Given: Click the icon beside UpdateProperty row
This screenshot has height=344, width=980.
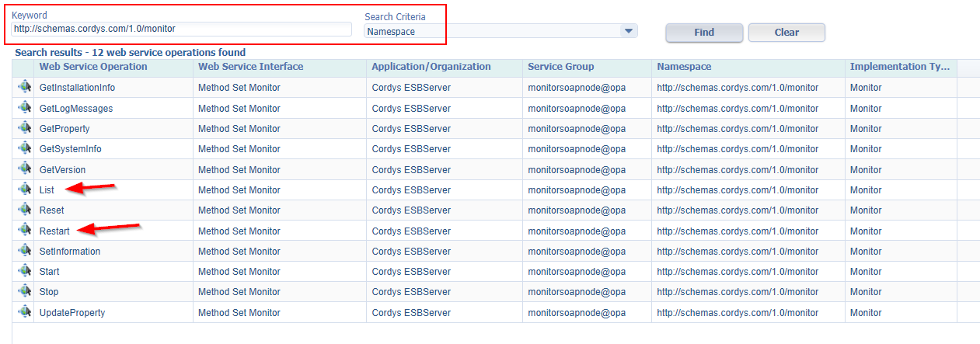Looking at the screenshot, I should [x=24, y=312].
